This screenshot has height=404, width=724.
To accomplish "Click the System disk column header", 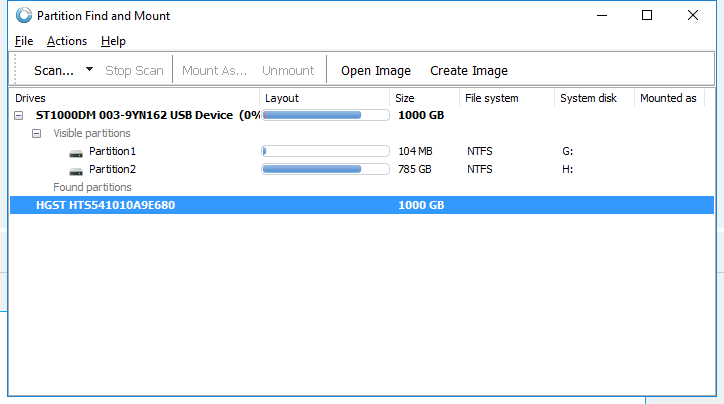I will point(594,98).
